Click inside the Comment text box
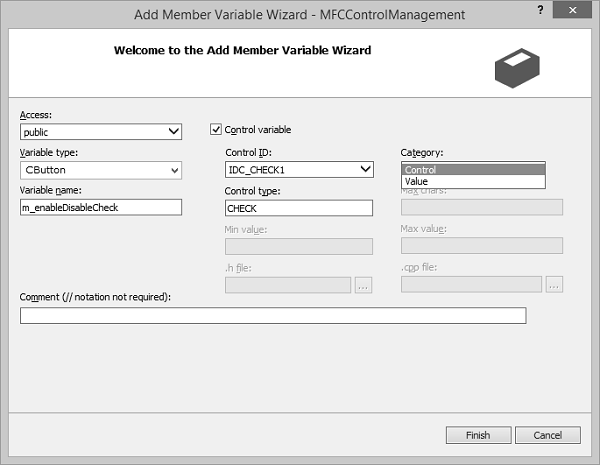Viewport: 600px width, 465px height. tap(273, 316)
